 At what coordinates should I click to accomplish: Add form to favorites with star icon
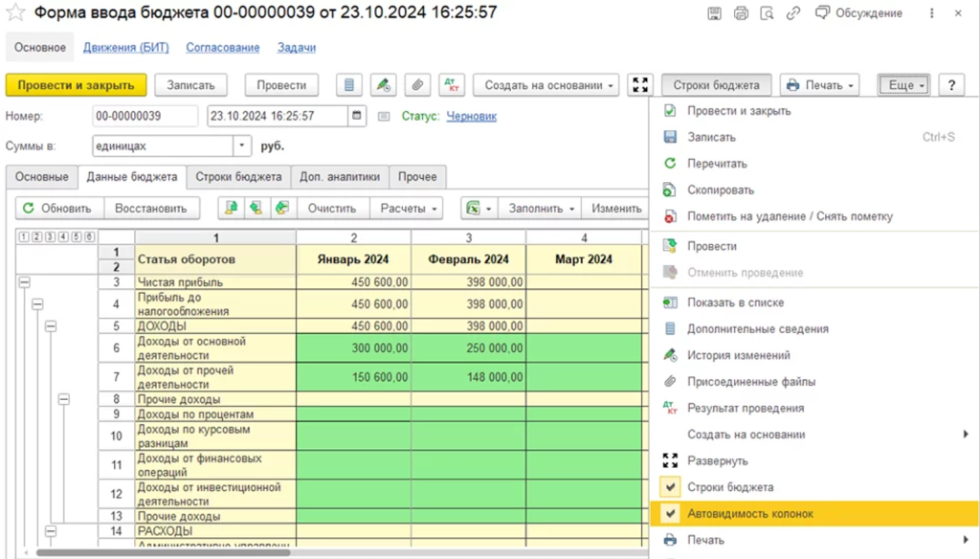[x=16, y=13]
